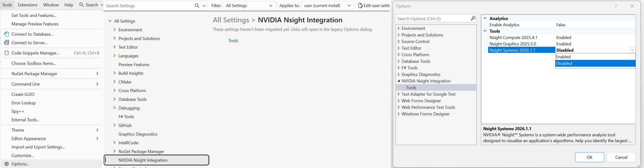Click the Search Settings magnifier icon
The image size is (644, 168).
point(197,5)
